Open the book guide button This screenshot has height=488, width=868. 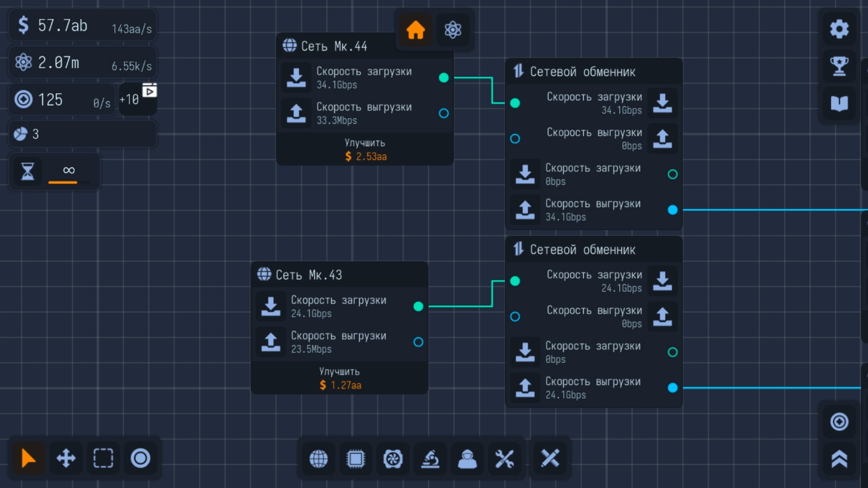pos(839,103)
